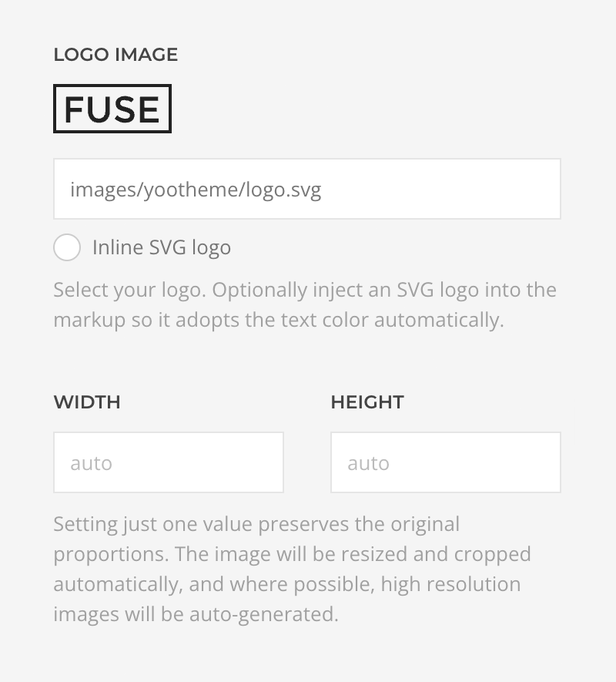
Task: Focus the logo image path field
Action: click(307, 189)
